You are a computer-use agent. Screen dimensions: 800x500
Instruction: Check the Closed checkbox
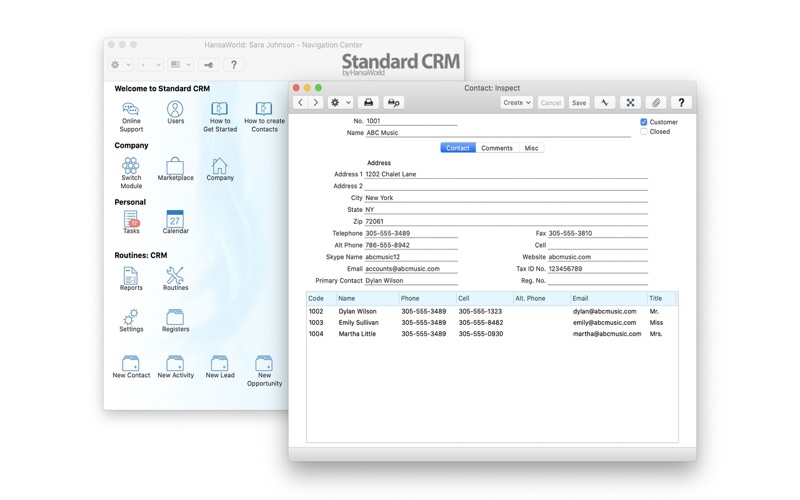pos(643,132)
